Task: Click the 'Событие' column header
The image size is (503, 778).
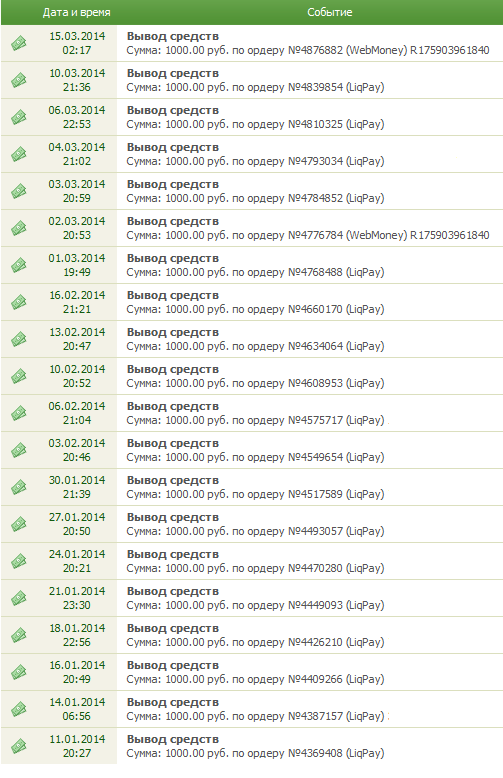Action: 329,12
